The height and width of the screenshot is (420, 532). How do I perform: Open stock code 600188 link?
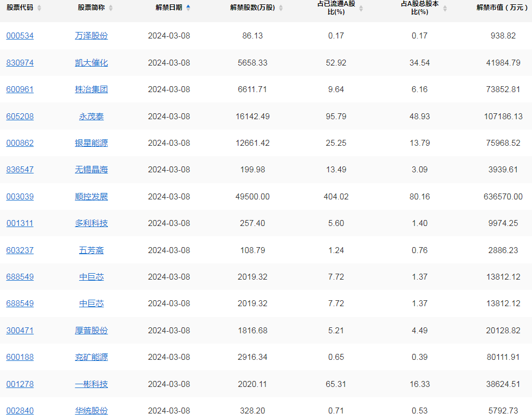(x=20, y=357)
